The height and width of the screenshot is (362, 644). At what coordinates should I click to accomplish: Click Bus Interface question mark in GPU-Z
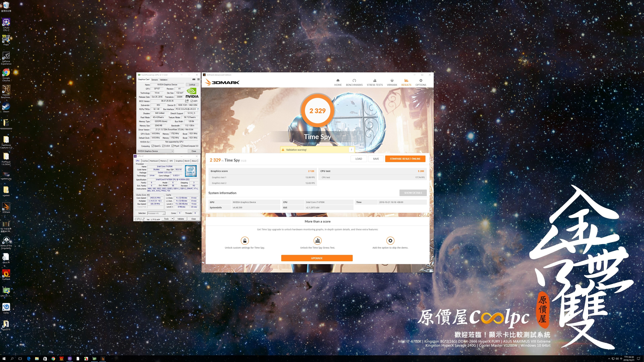pos(198,109)
